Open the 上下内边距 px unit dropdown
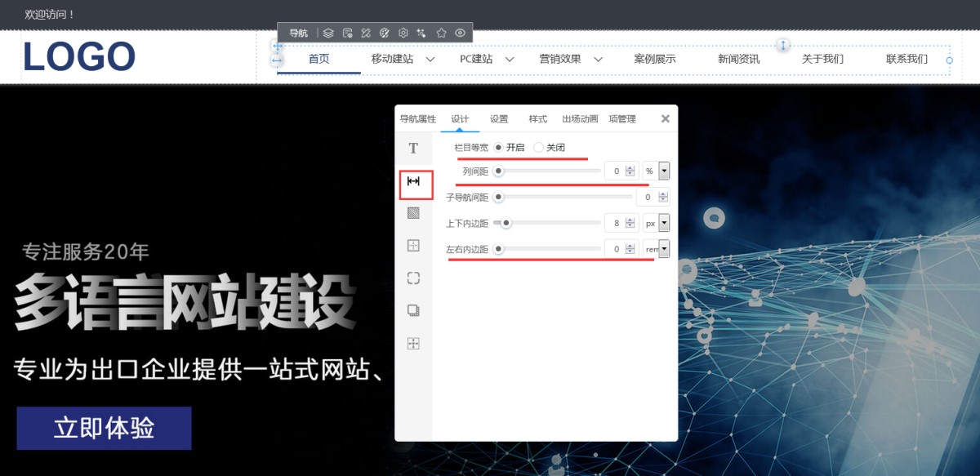The height and width of the screenshot is (476, 980). (663, 223)
